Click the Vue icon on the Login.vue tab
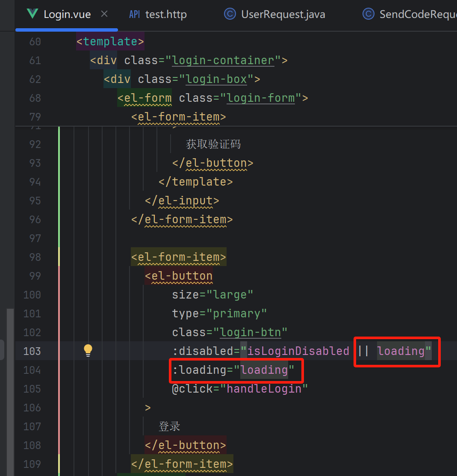The image size is (457, 476). 32,14
